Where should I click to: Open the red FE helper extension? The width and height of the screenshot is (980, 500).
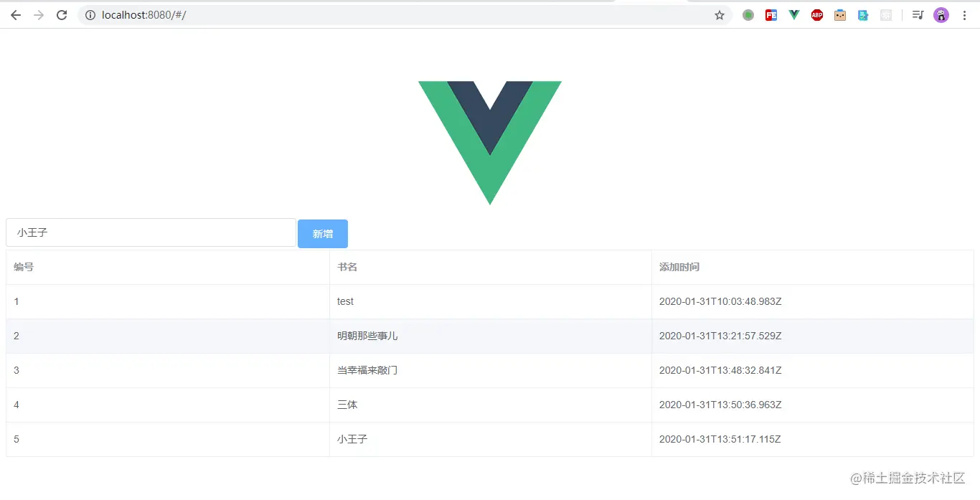click(x=771, y=15)
